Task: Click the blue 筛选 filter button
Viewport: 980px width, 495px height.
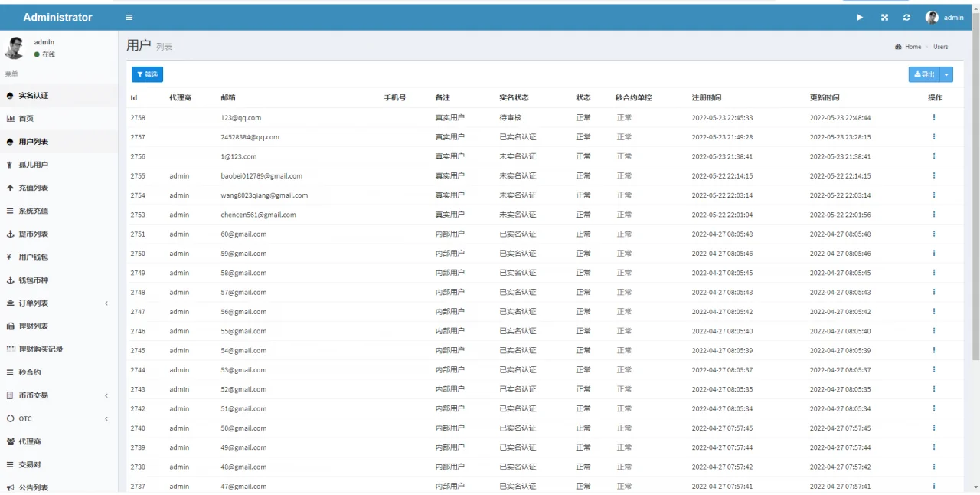Action: (147, 74)
